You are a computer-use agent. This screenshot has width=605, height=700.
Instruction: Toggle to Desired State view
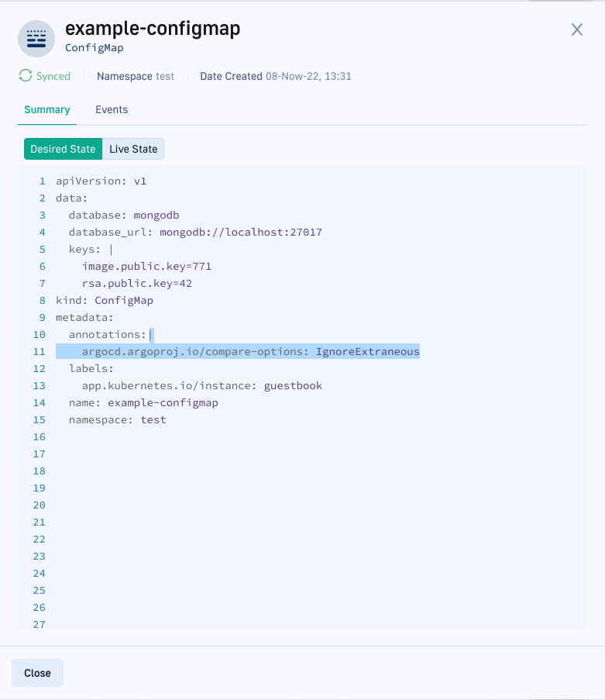pos(63,149)
